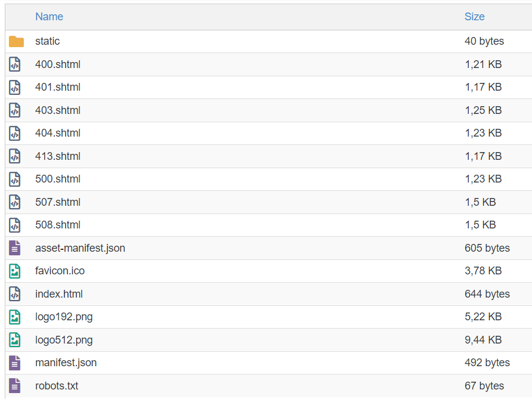
Task: Sort files by the Size column header
Action: click(x=474, y=17)
